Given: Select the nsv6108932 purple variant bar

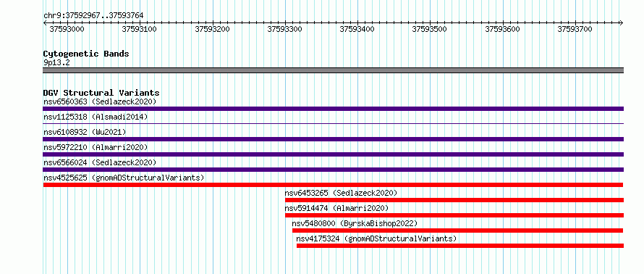Looking at the screenshot, I should (333, 139).
